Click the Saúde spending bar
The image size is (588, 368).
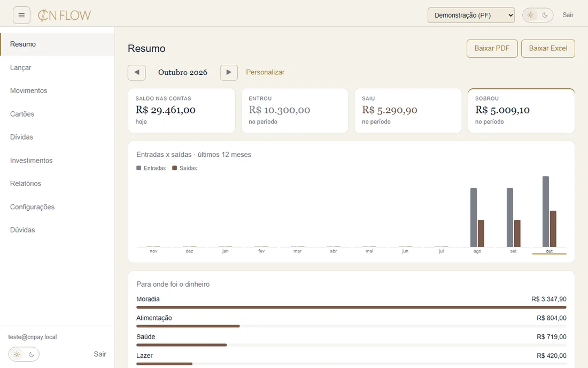coord(182,345)
